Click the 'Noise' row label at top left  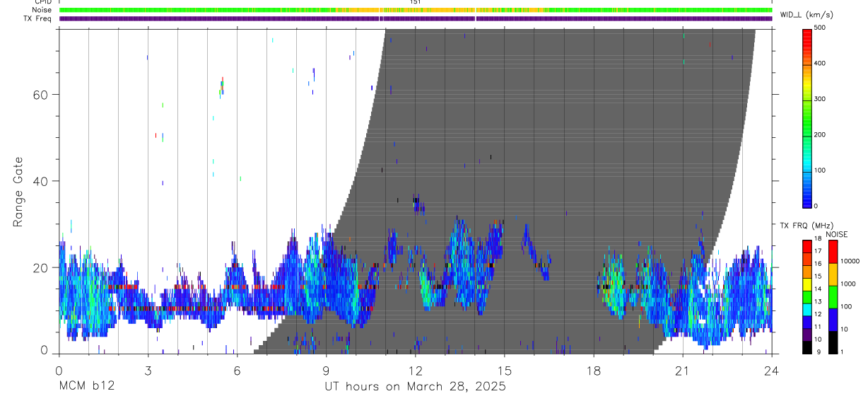point(42,11)
